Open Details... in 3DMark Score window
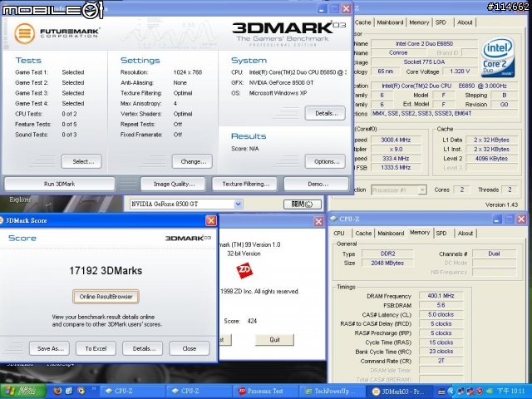The width and height of the screenshot is (532, 399). coord(142,348)
